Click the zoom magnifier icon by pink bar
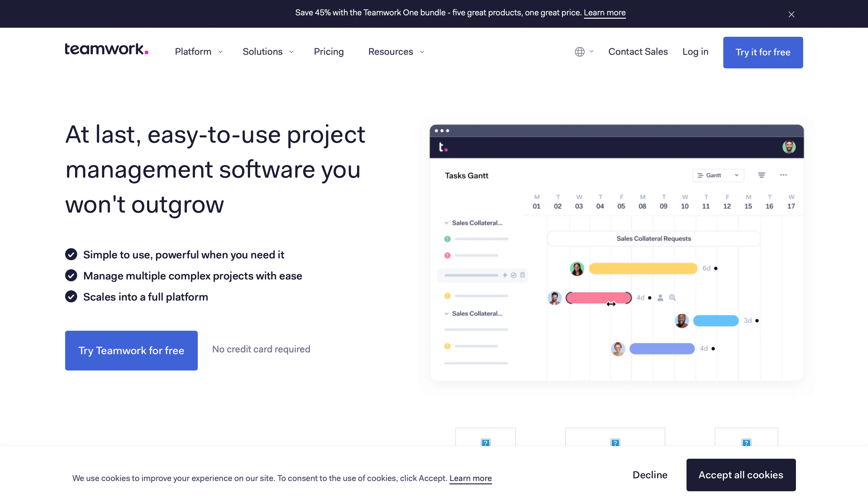Viewport: 868px width, 503px height. [672, 298]
